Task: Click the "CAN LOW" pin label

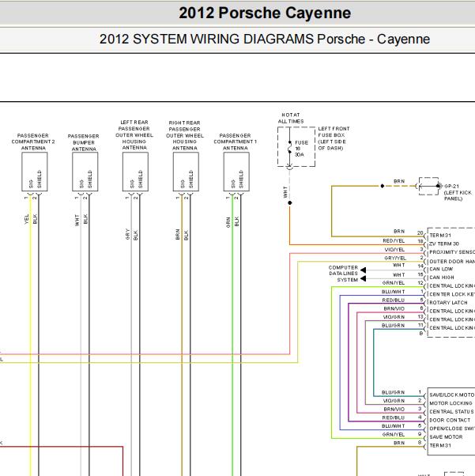Action: (x=441, y=269)
